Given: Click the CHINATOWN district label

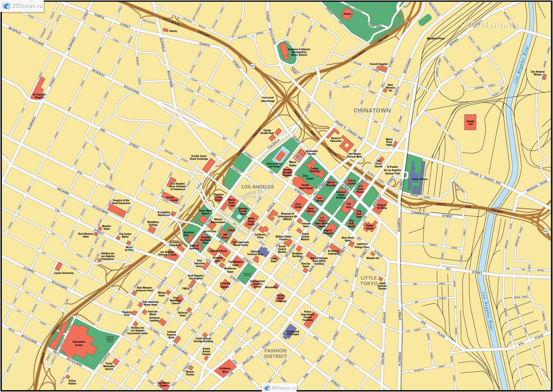Looking at the screenshot, I should click(x=372, y=111).
